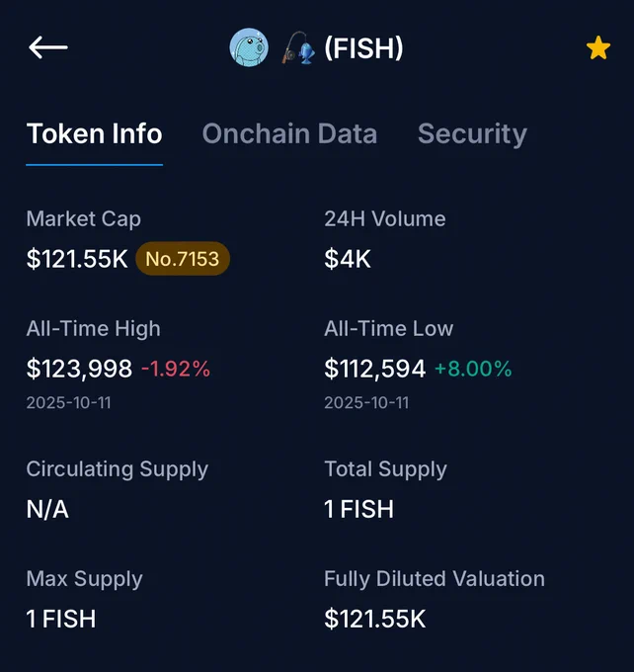Toggle the yellow favorite star

pyautogui.click(x=598, y=47)
